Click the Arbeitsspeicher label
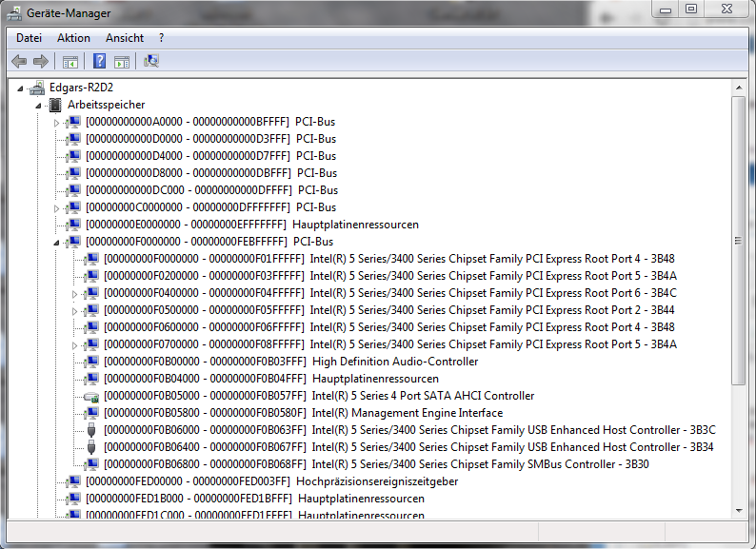Image resolution: width=756 pixels, height=549 pixels. (x=106, y=105)
